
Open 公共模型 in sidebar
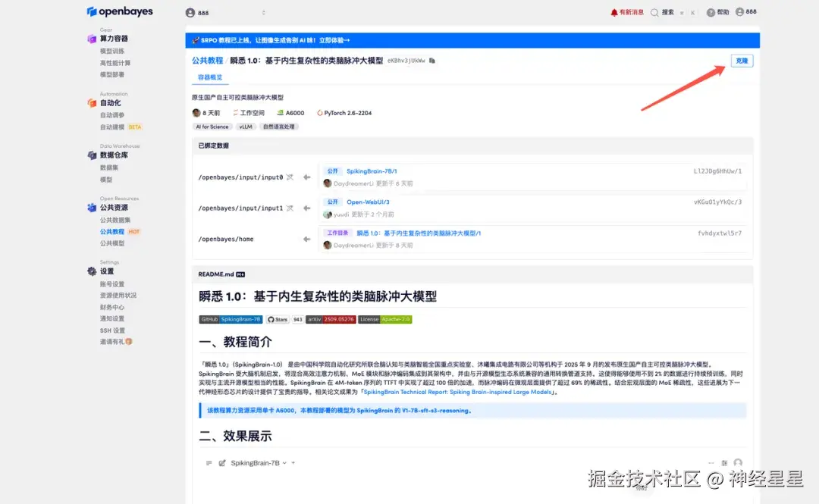(112, 243)
